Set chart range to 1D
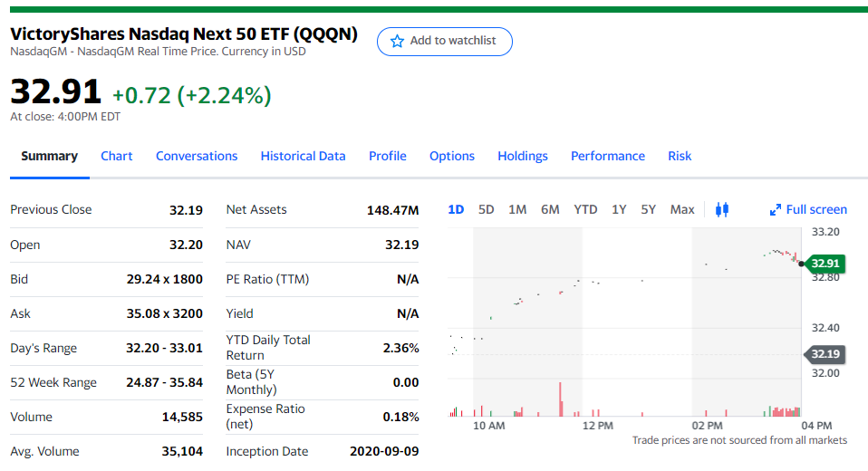Viewport: 868px width, 471px height. 456,210
